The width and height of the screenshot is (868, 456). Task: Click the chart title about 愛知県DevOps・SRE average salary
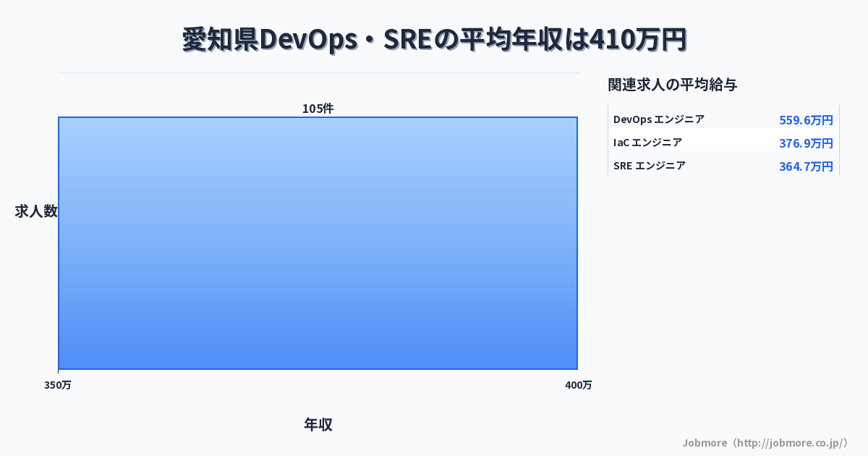pyautogui.click(x=434, y=40)
